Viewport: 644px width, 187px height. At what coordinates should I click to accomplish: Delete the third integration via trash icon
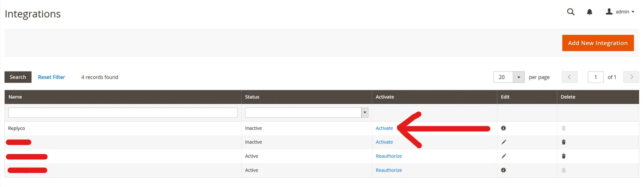click(563, 156)
